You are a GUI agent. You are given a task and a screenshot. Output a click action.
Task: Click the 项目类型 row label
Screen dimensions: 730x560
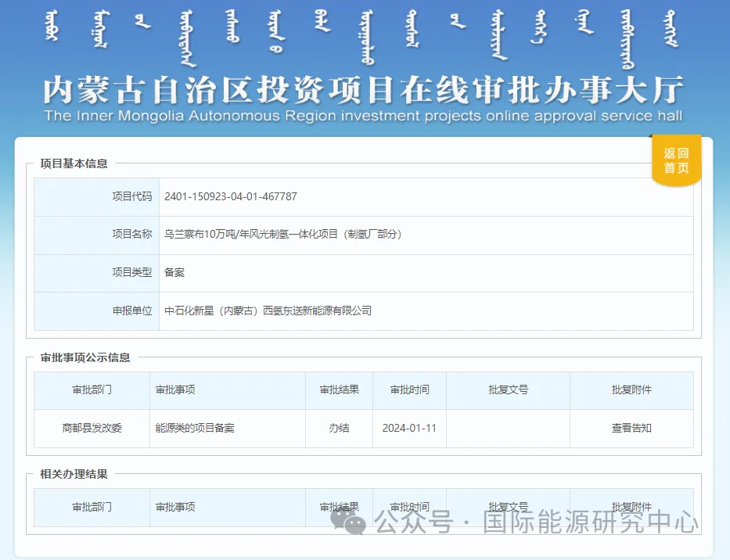(x=131, y=272)
